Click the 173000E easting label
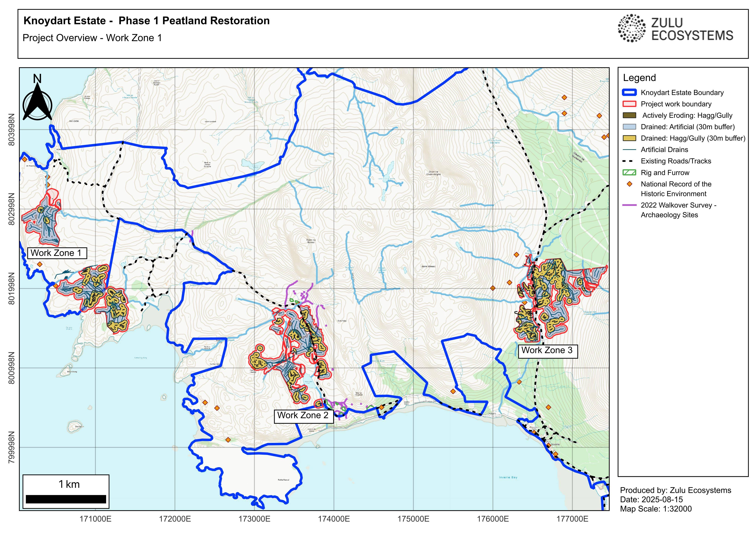Viewport: 756px width, 534px height. click(x=254, y=519)
